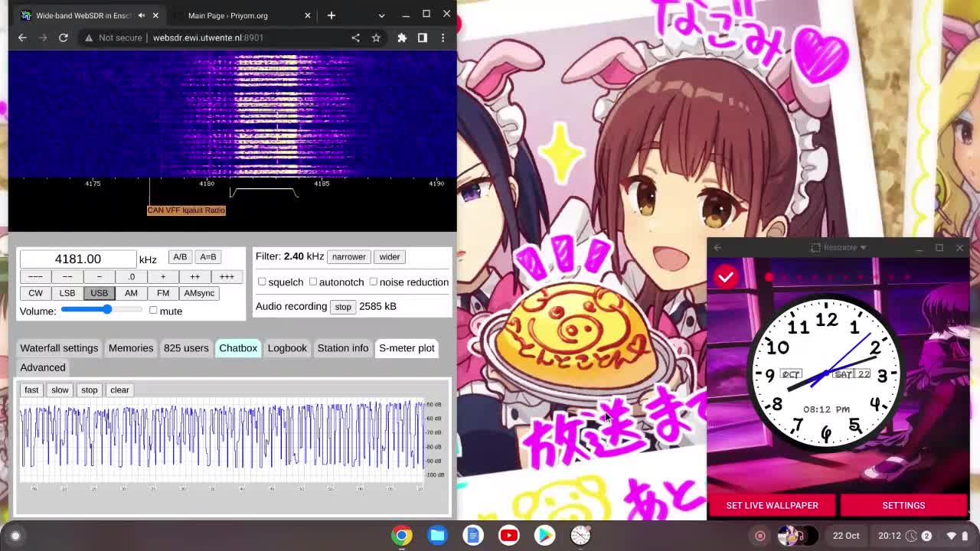Tune up using the triple-plus button

pyautogui.click(x=227, y=277)
